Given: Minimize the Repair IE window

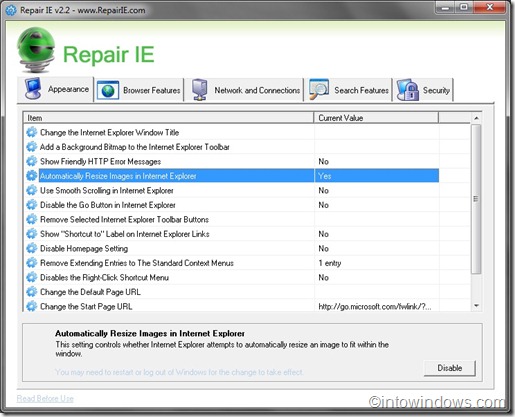Looking at the screenshot, I should point(446,7).
